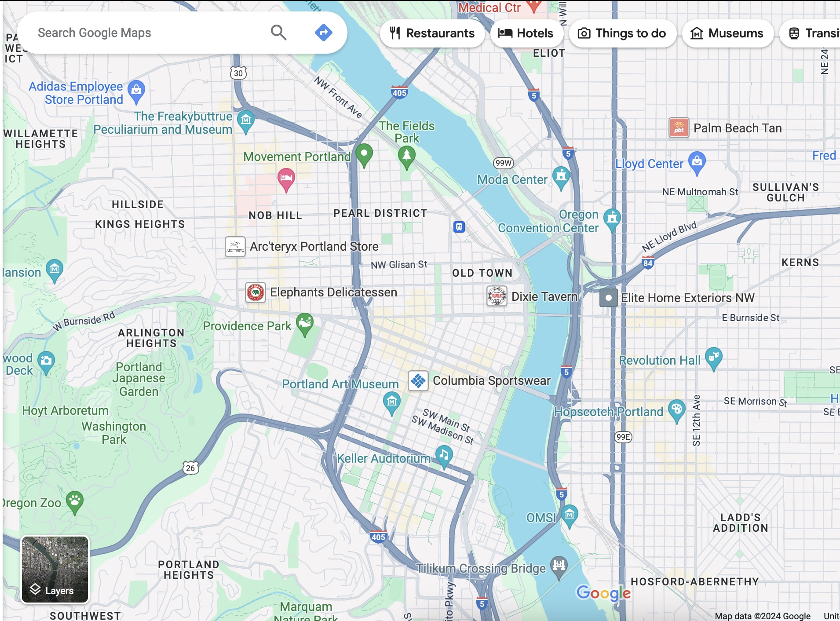Click the Elephants Delicatessen label

(x=333, y=292)
